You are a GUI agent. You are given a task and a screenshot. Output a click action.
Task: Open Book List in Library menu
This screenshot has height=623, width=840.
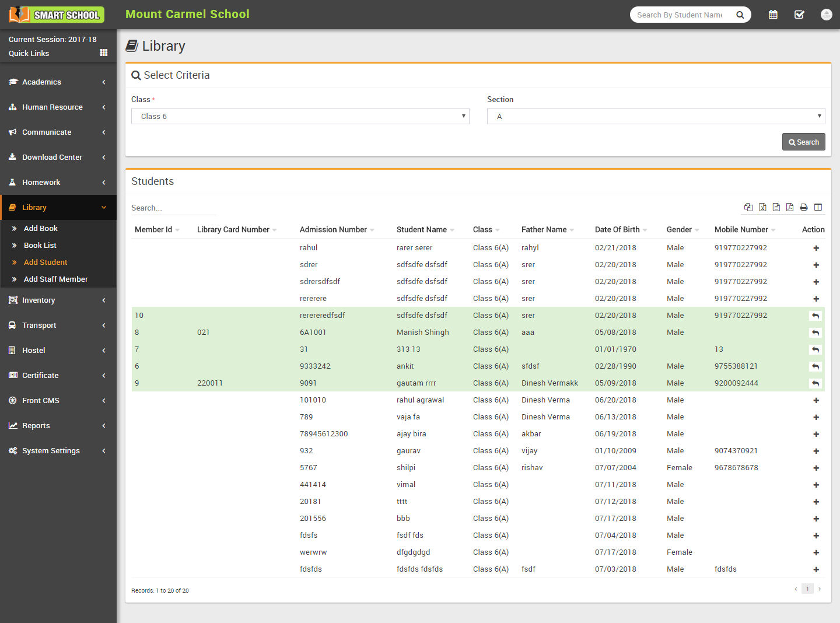coord(40,246)
